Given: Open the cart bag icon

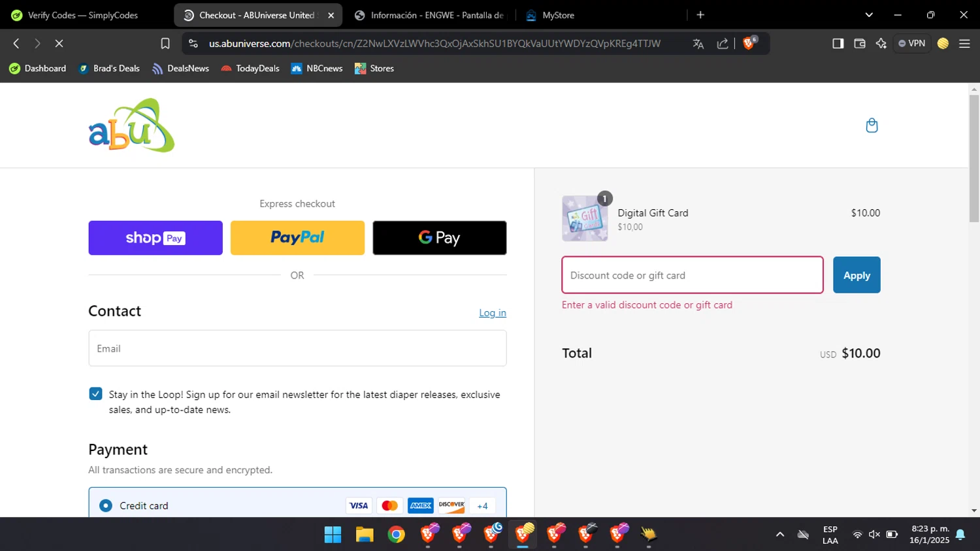Looking at the screenshot, I should click(x=872, y=125).
